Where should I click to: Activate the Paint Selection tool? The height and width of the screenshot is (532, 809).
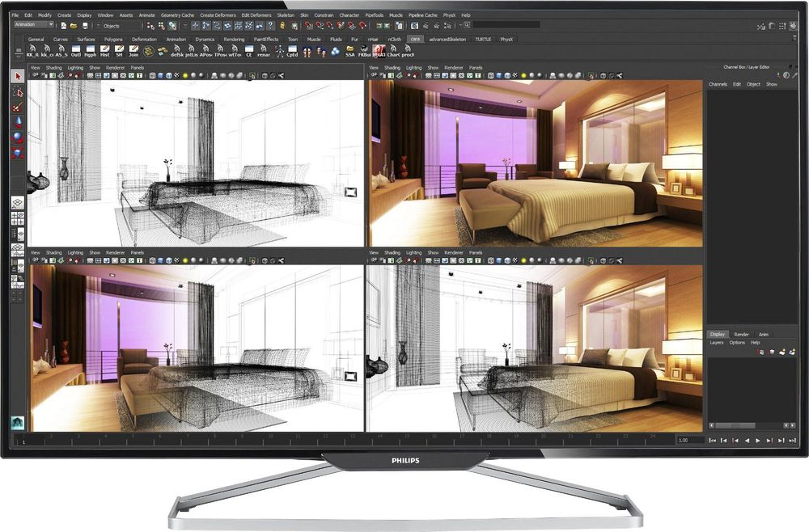click(18, 107)
